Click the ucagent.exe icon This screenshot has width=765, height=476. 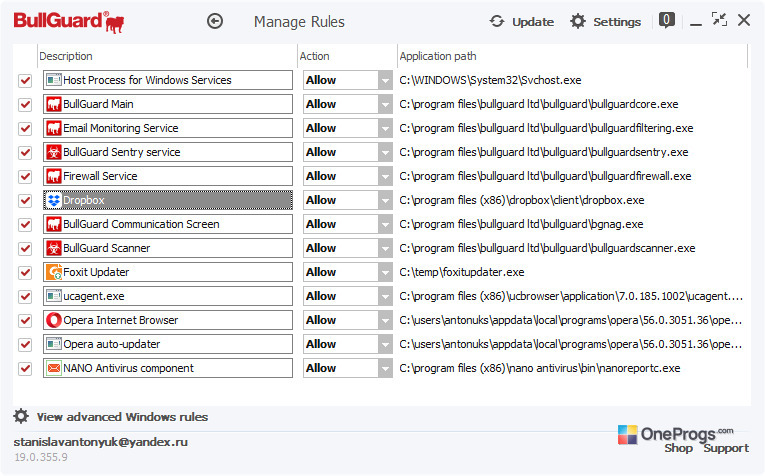(54, 296)
